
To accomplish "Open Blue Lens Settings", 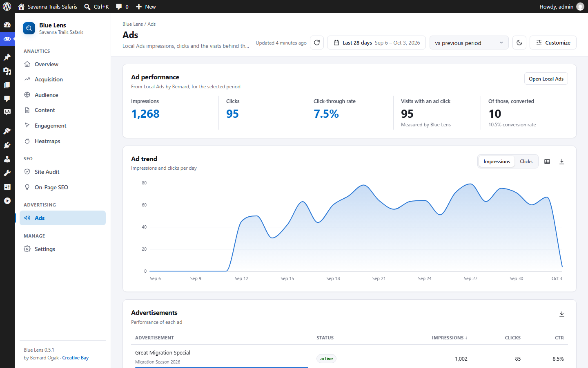I will [x=62, y=249].
